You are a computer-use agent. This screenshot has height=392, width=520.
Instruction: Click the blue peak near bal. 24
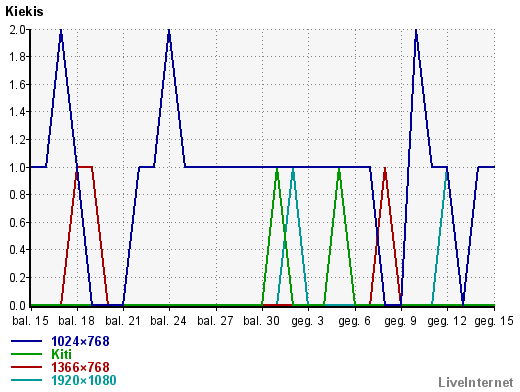(169, 33)
